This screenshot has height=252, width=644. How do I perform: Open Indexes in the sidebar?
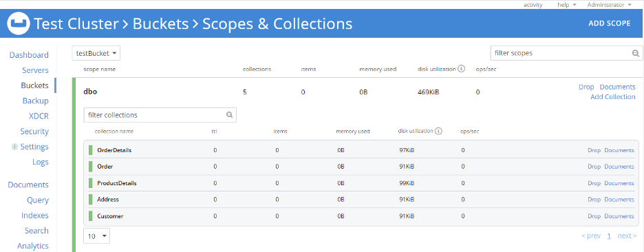coord(35,216)
